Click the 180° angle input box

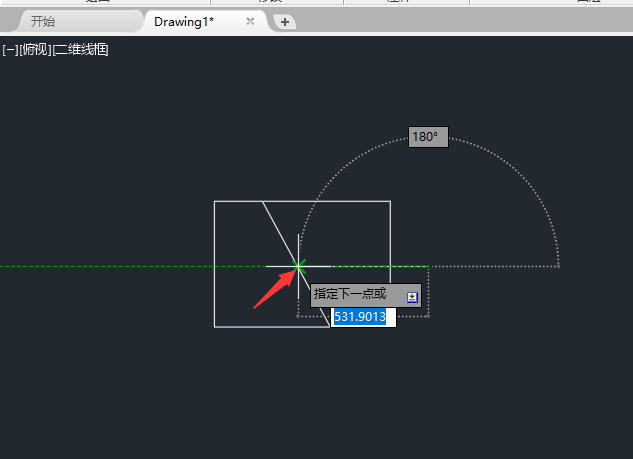(428, 137)
